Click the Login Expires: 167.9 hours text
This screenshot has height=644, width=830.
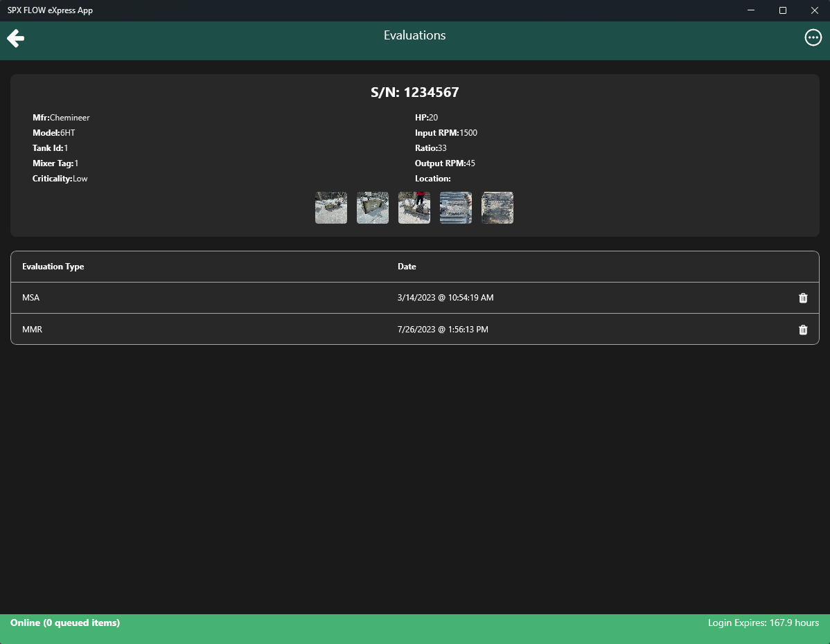tap(763, 623)
